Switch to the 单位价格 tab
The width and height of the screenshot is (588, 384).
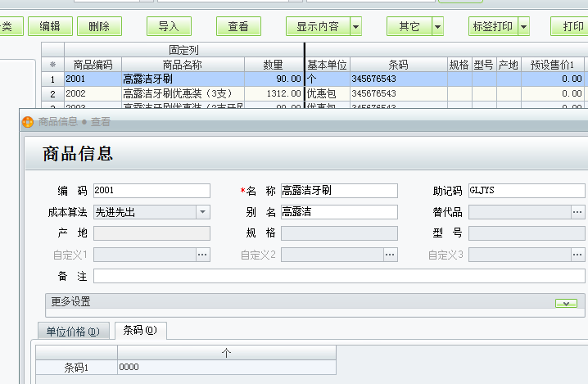pyautogui.click(x=73, y=332)
